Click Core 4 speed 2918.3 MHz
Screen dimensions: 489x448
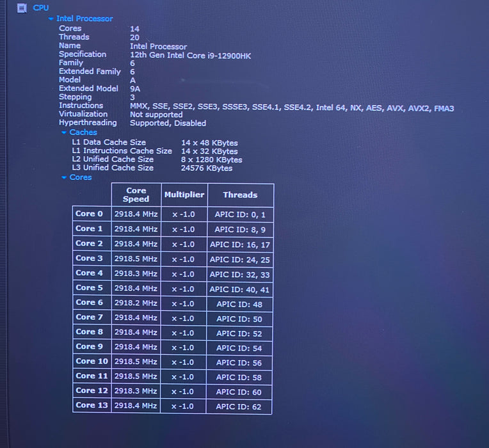click(x=136, y=274)
